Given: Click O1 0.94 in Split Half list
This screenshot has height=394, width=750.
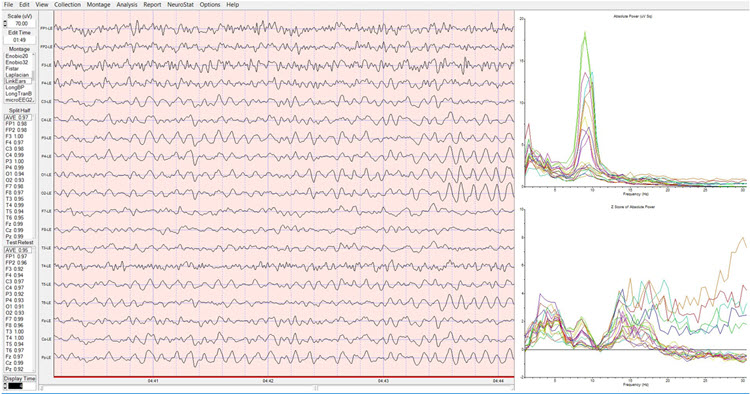Looking at the screenshot, I should [x=15, y=174].
